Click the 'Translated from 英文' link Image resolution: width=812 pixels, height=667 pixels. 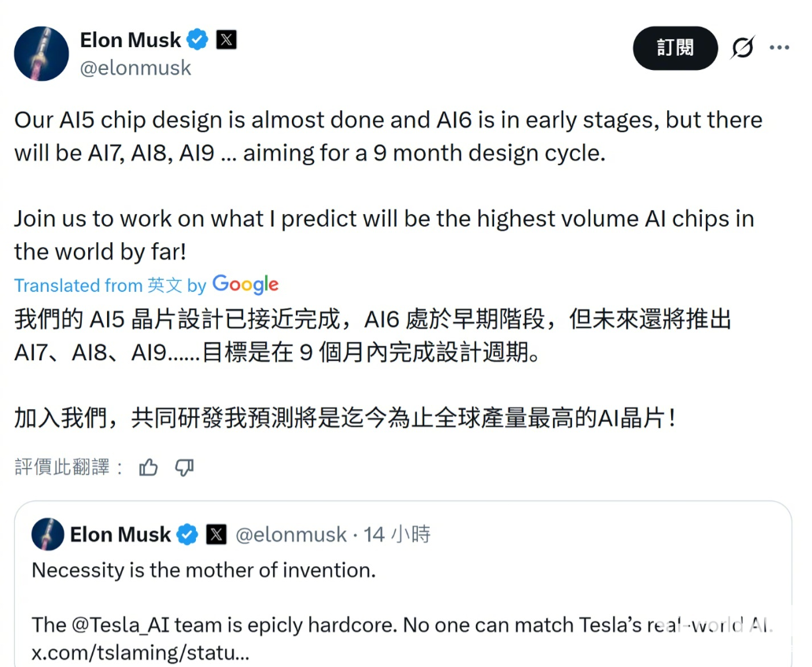[x=98, y=285]
